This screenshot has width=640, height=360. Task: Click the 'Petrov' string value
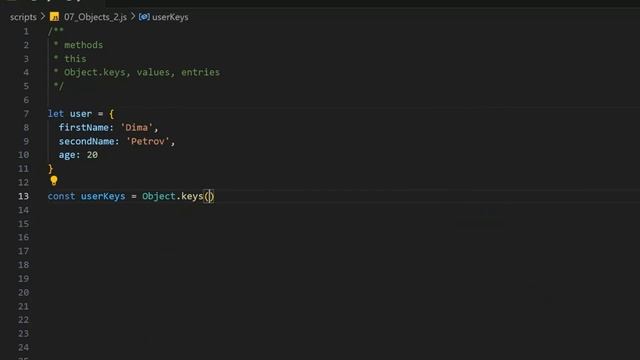point(148,141)
